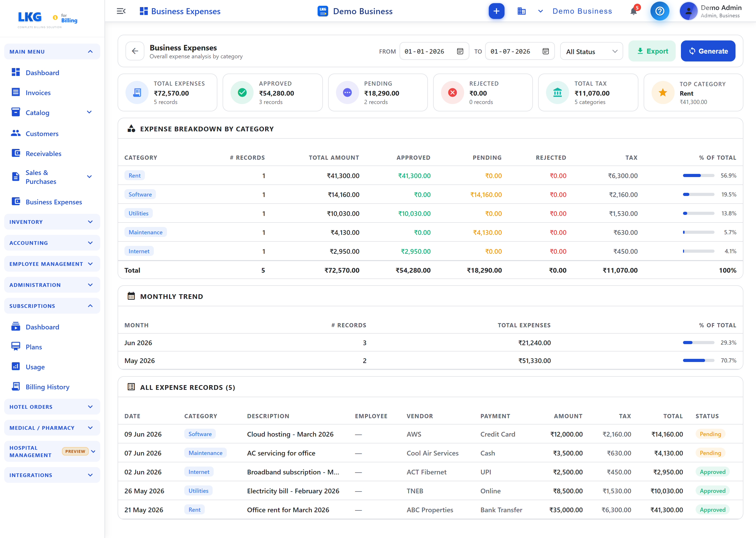
Task: Expand the Accounting section
Action: 52,243
